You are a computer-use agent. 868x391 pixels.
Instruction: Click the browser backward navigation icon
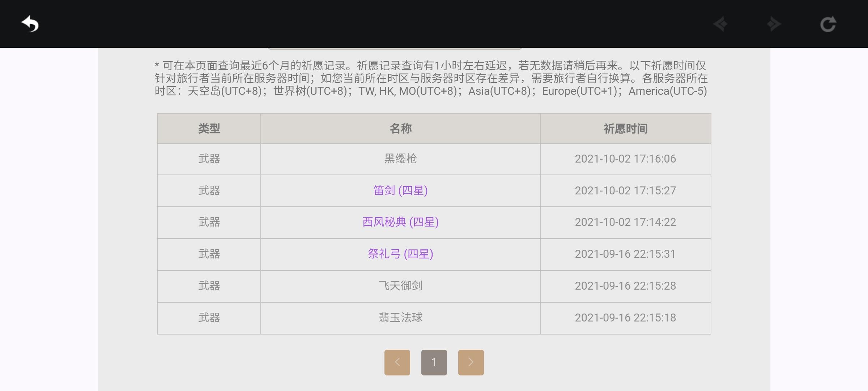[720, 24]
